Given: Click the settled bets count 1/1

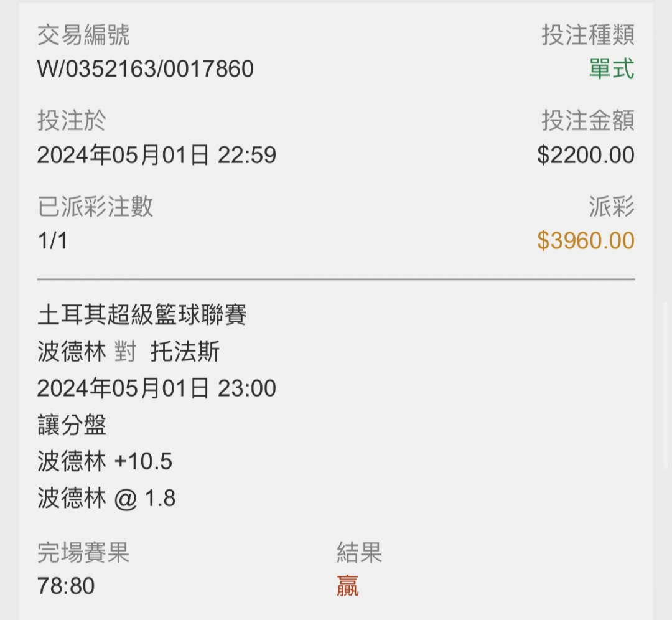Looking at the screenshot, I should (x=52, y=240).
